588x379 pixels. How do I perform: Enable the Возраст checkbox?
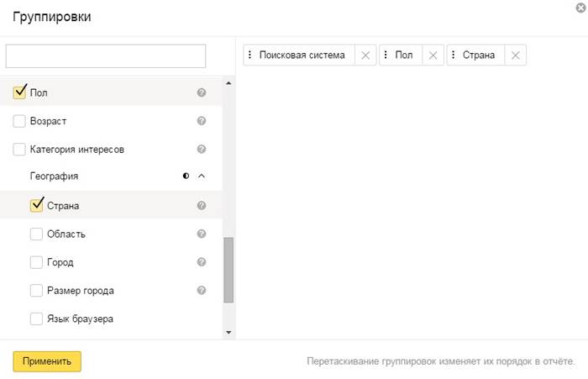pos(20,121)
